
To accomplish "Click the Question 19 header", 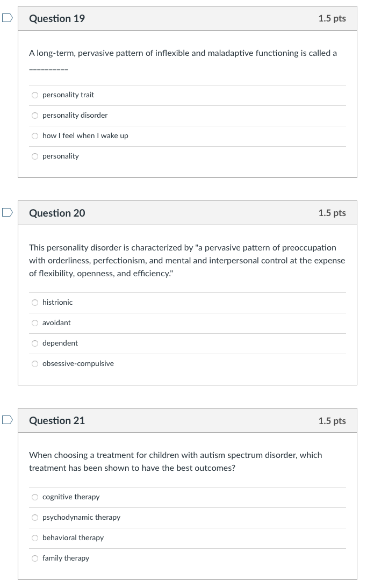I will [57, 18].
